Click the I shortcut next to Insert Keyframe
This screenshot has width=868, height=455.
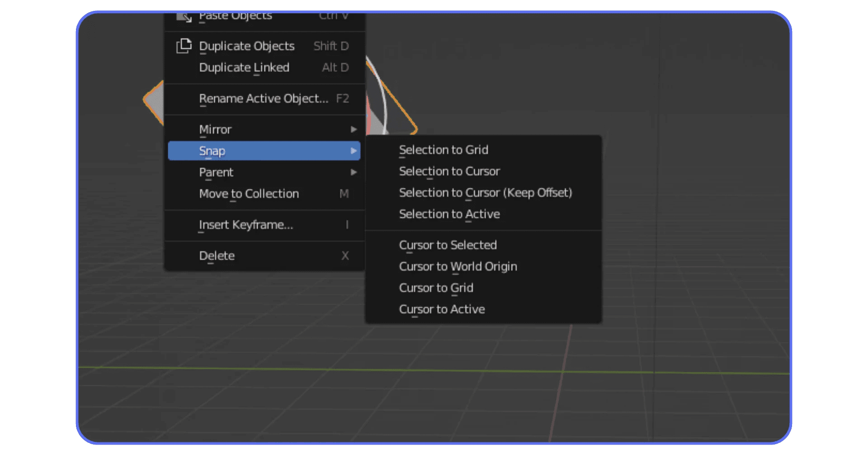[347, 225]
